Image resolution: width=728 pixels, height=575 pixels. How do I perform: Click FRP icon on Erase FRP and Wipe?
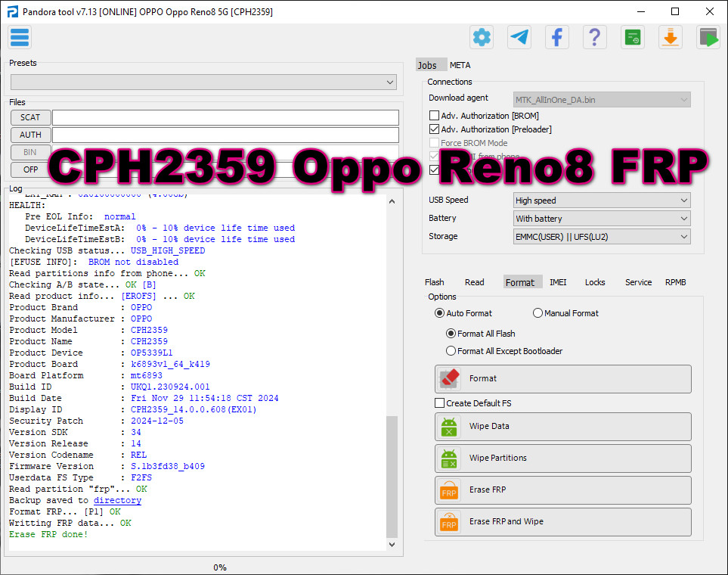click(x=449, y=523)
